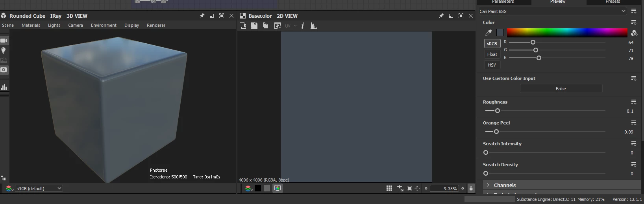Open the Orange Peel parameter options menu
This screenshot has height=204, width=644.
click(634, 123)
